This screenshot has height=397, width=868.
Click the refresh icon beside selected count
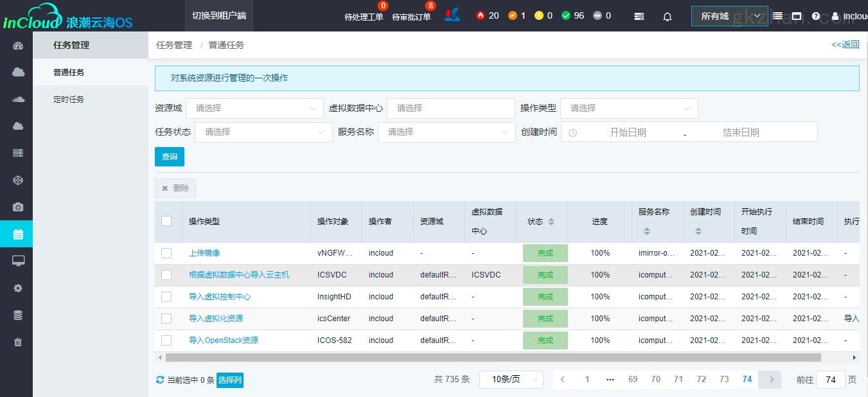pyautogui.click(x=160, y=380)
